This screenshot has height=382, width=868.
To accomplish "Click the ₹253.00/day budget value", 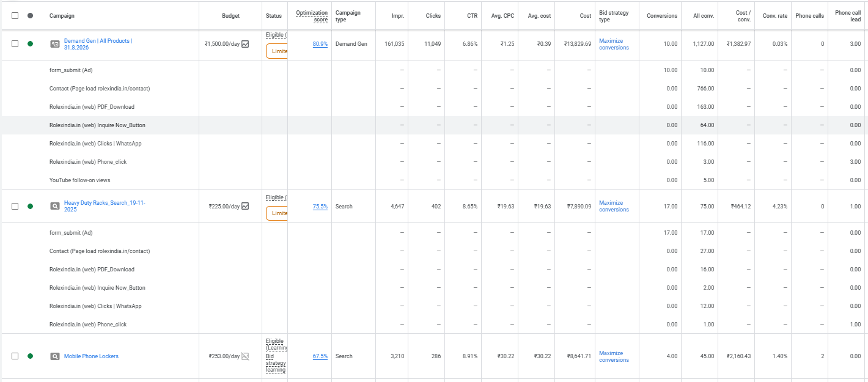I will pyautogui.click(x=224, y=356).
